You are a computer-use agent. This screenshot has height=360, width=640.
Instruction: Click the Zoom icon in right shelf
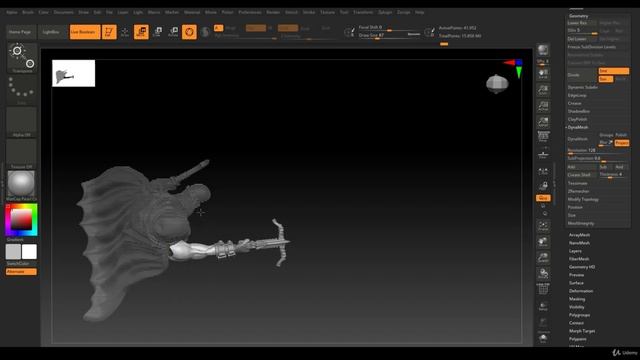click(543, 90)
